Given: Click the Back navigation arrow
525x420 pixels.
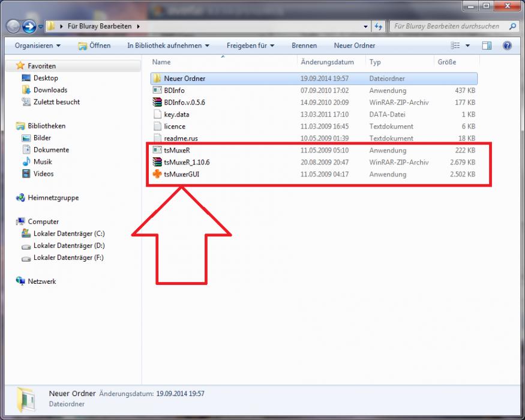Looking at the screenshot, I should coord(13,26).
